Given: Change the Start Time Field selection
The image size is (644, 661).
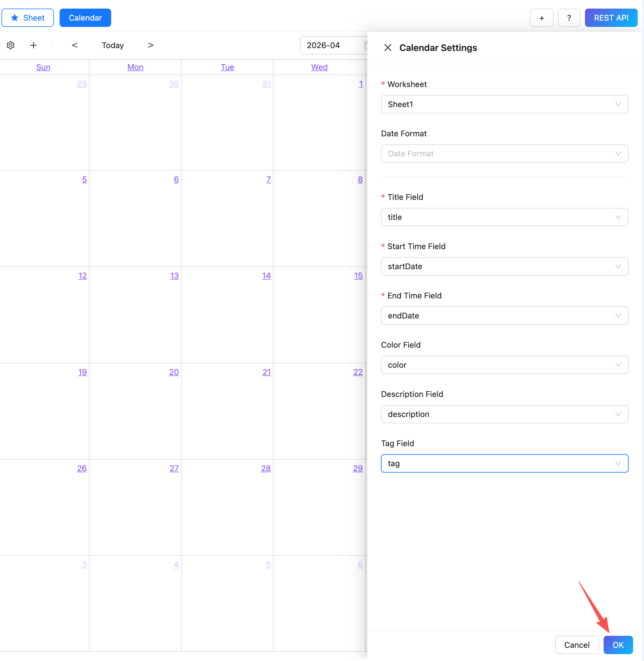Looking at the screenshot, I should 504,266.
